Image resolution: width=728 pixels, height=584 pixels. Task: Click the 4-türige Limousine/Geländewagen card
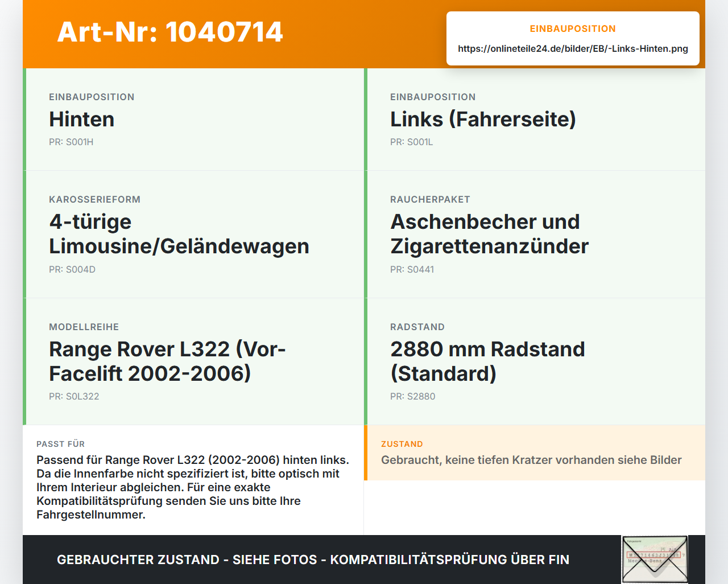click(x=193, y=235)
